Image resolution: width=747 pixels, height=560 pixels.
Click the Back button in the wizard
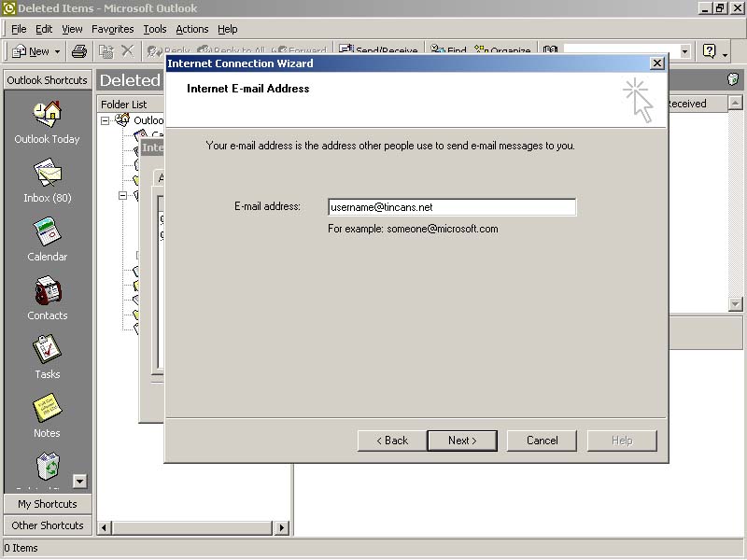point(392,441)
